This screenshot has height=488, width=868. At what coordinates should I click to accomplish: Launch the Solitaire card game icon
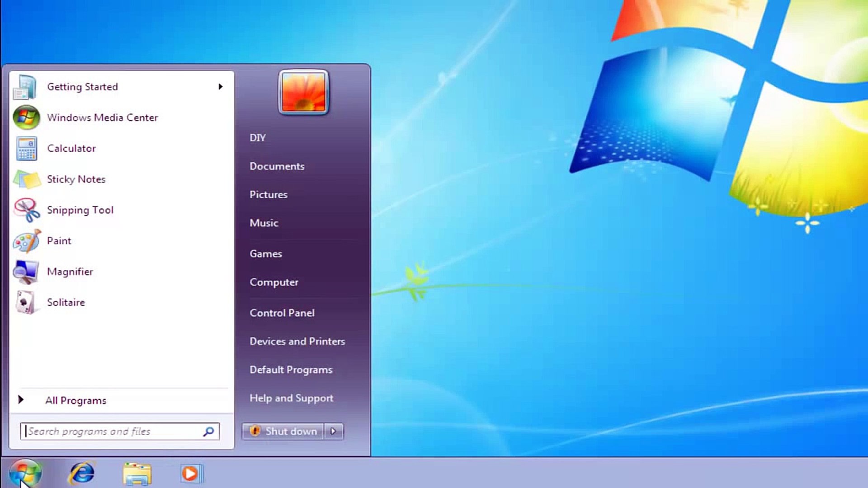point(26,302)
